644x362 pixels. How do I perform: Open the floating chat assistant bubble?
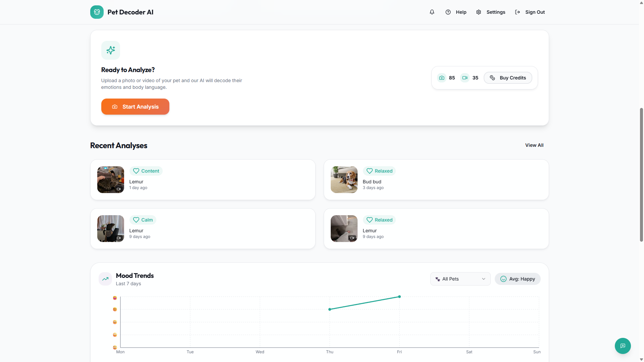click(x=623, y=346)
